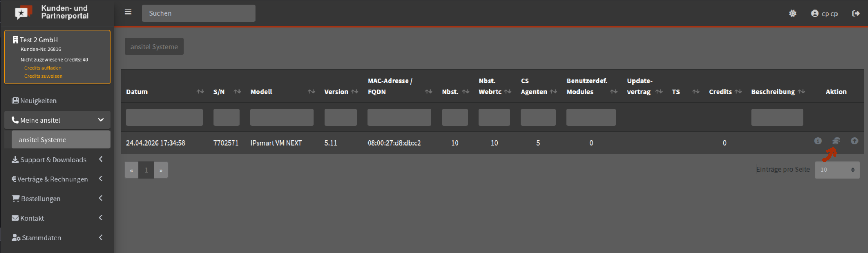Screen dimensions: 868x253
Task: Click the Beschreibung filter input
Action: point(777,117)
